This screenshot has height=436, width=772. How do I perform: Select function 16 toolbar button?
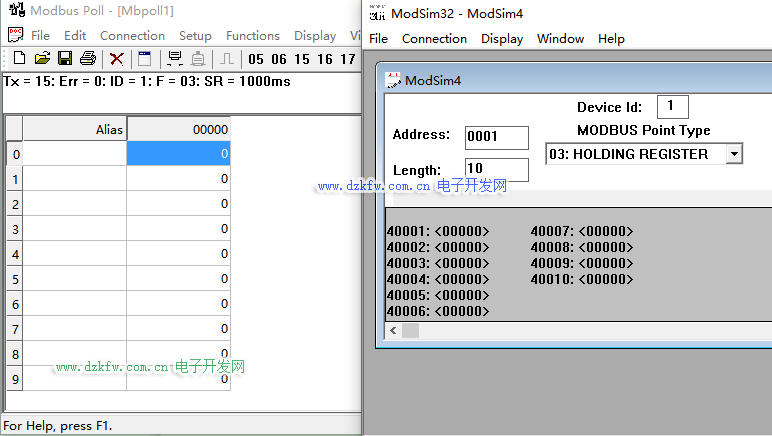point(325,59)
